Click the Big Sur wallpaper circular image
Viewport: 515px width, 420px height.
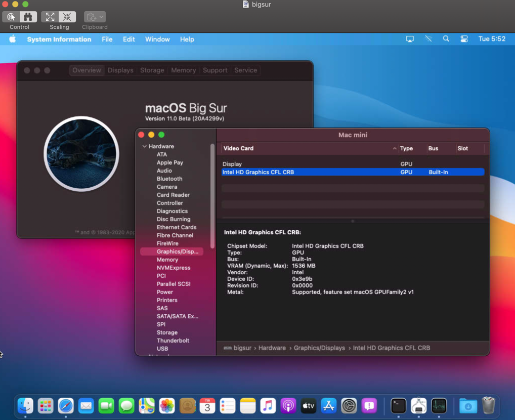click(81, 153)
